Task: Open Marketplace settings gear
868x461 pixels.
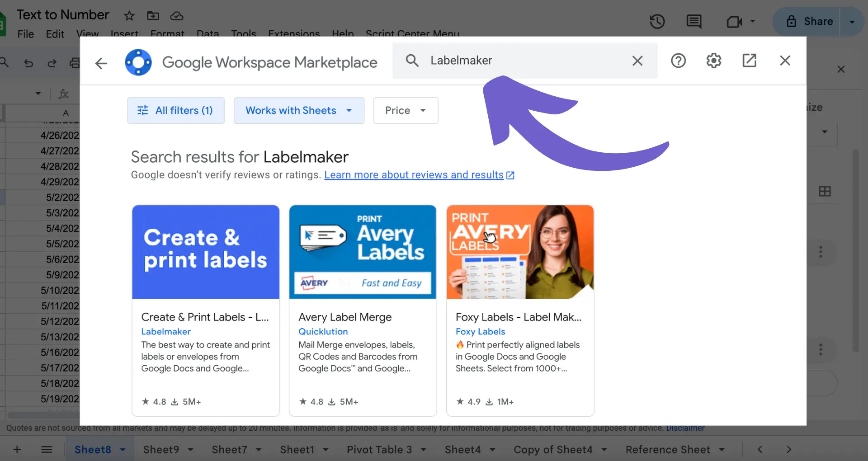Action: (714, 61)
